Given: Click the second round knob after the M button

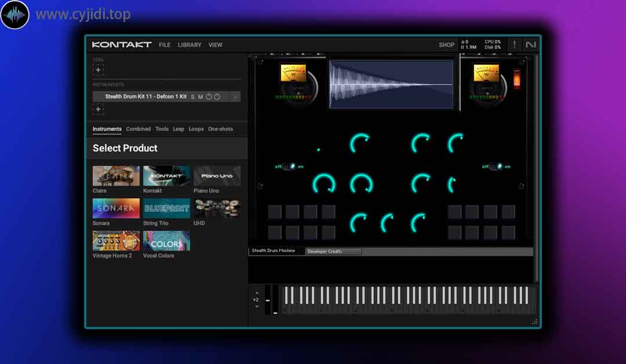Looking at the screenshot, I should [x=217, y=97].
